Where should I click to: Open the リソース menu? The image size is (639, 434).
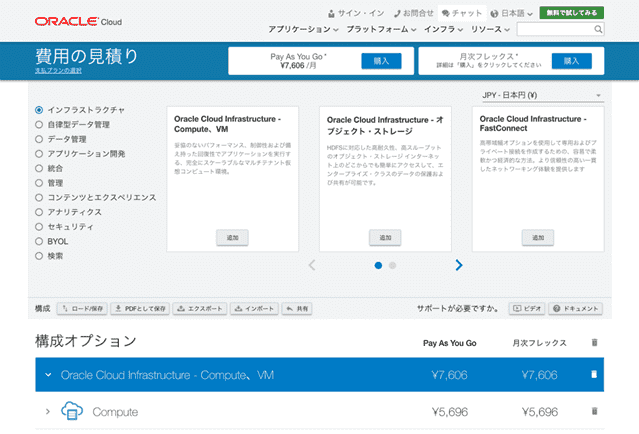pos(490,29)
